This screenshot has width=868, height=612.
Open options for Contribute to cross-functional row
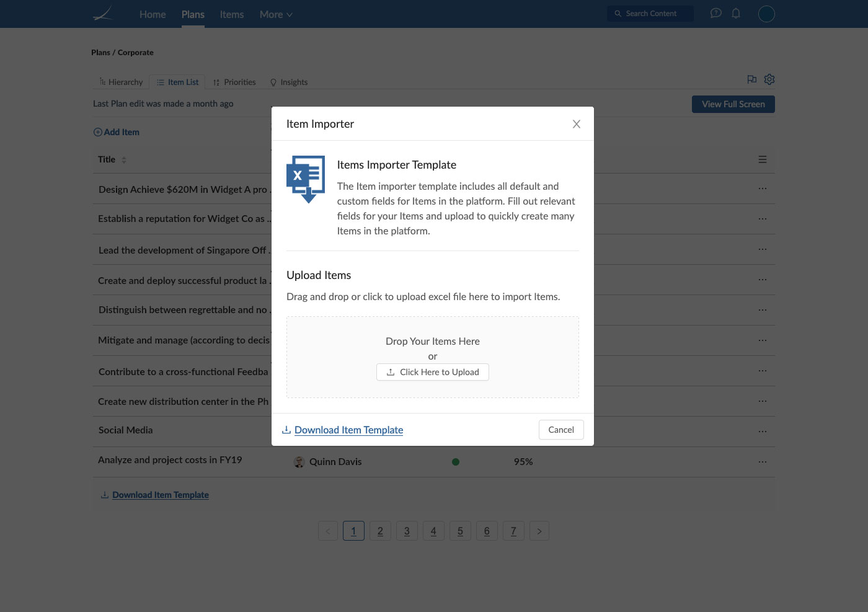pyautogui.click(x=763, y=371)
